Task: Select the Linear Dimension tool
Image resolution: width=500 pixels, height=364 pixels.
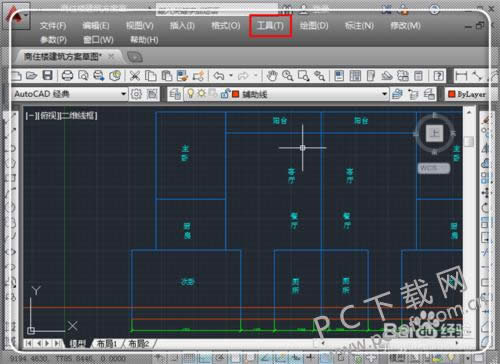Action: click(461, 76)
